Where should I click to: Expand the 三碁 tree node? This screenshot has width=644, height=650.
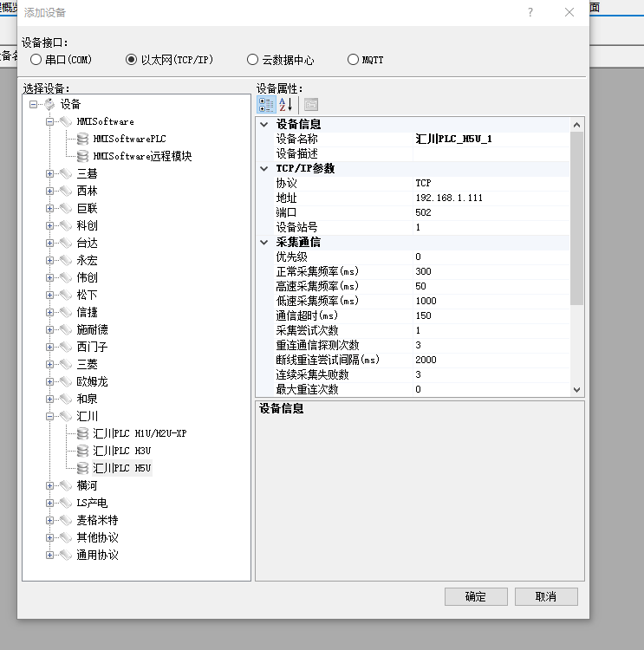click(x=49, y=173)
